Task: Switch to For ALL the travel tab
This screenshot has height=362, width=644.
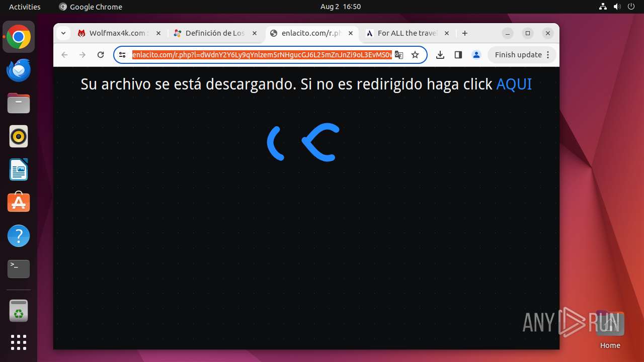Action: coord(408,33)
